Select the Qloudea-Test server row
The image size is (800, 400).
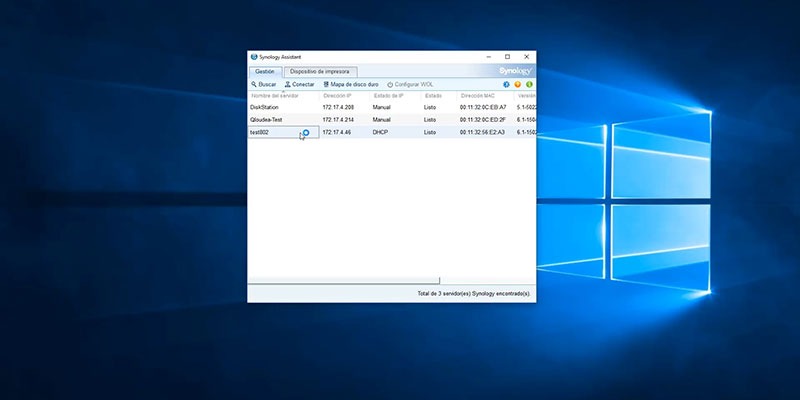(x=392, y=119)
